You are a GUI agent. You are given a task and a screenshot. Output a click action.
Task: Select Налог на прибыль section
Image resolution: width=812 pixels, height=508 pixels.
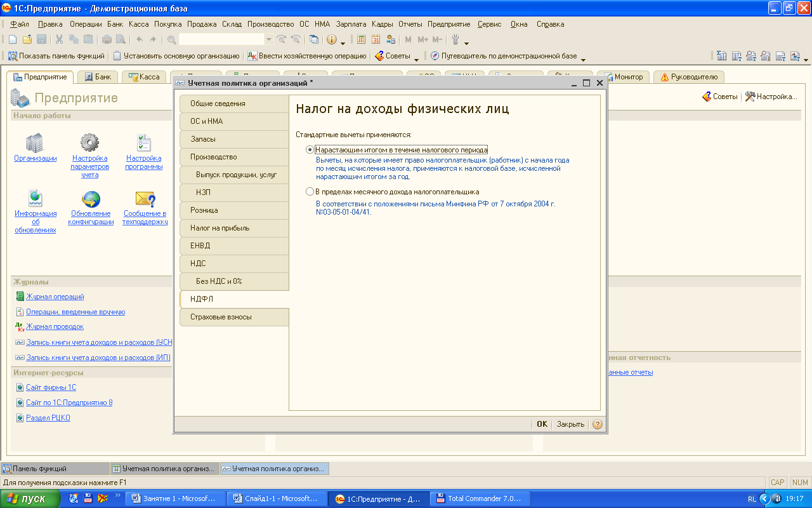click(x=234, y=228)
